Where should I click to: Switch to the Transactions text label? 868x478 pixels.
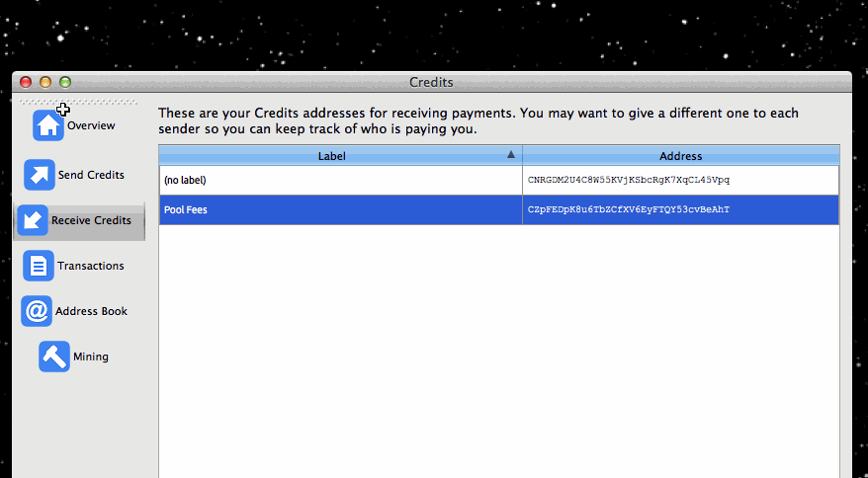coord(90,266)
